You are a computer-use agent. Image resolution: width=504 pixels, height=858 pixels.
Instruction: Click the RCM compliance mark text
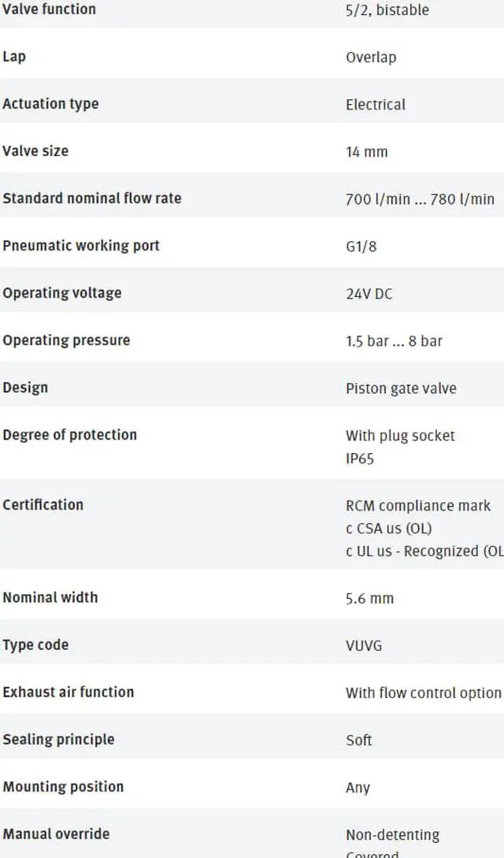[x=418, y=506]
